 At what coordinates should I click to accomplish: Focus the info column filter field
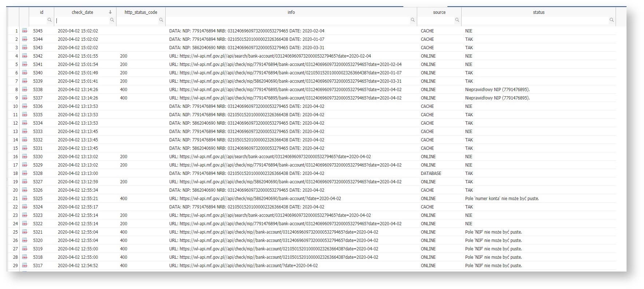(x=288, y=20)
